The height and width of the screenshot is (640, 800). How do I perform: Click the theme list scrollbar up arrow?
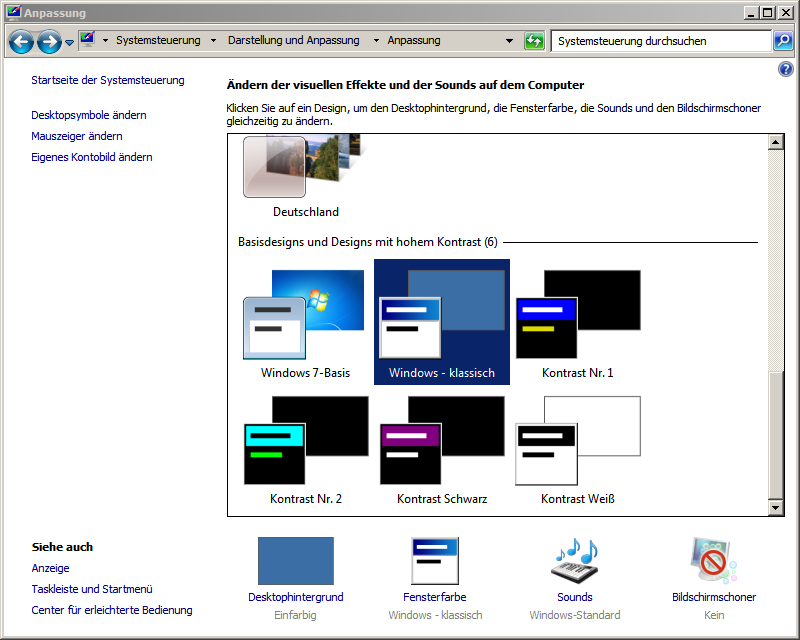tap(776, 142)
